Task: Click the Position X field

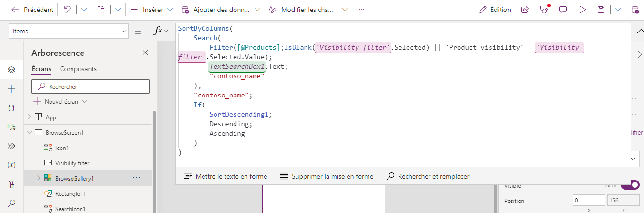Action: coord(589,201)
